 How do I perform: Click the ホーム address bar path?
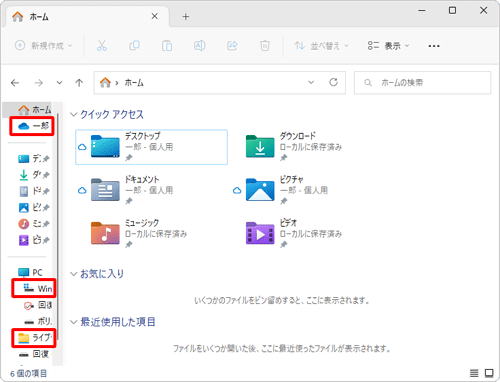134,83
